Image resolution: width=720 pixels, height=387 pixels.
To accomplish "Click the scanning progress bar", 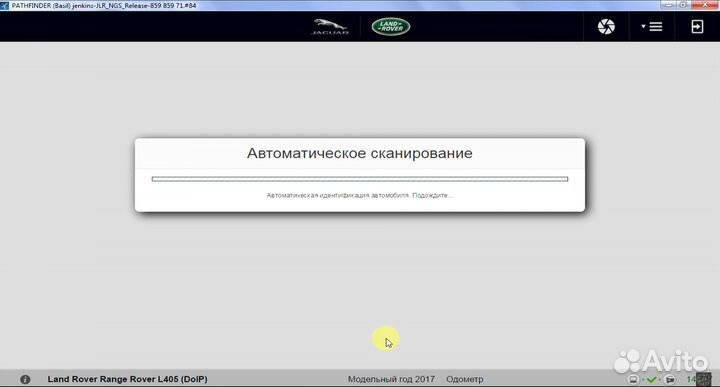I will (x=360, y=179).
